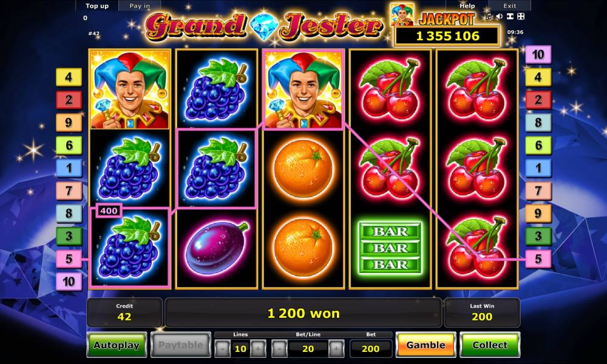This screenshot has width=607, height=364.
Task: Increase the number of Lines
Action: 258,348
